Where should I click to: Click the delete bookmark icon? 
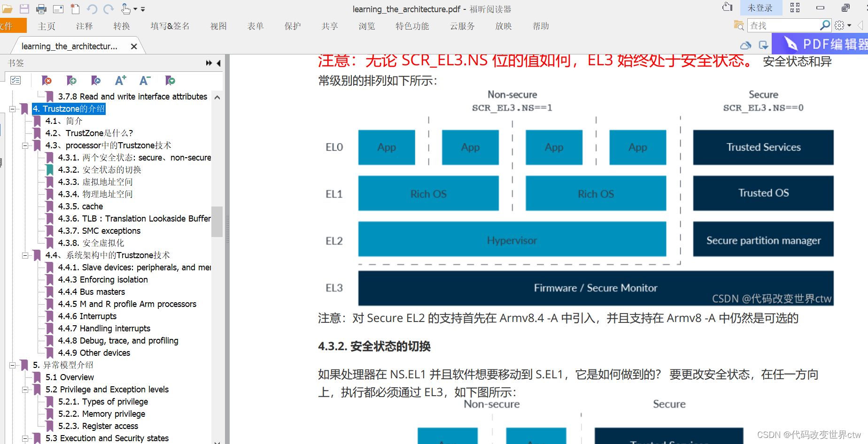tap(46, 81)
